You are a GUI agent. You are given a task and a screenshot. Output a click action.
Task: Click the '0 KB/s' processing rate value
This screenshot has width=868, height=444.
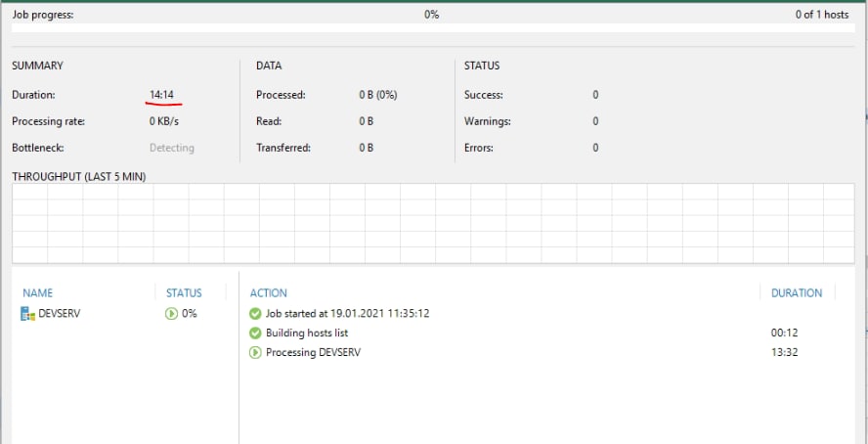[x=164, y=121]
